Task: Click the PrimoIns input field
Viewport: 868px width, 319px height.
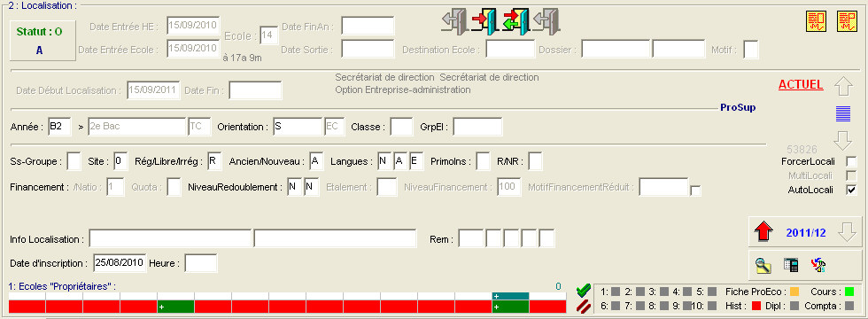Action: [x=484, y=161]
